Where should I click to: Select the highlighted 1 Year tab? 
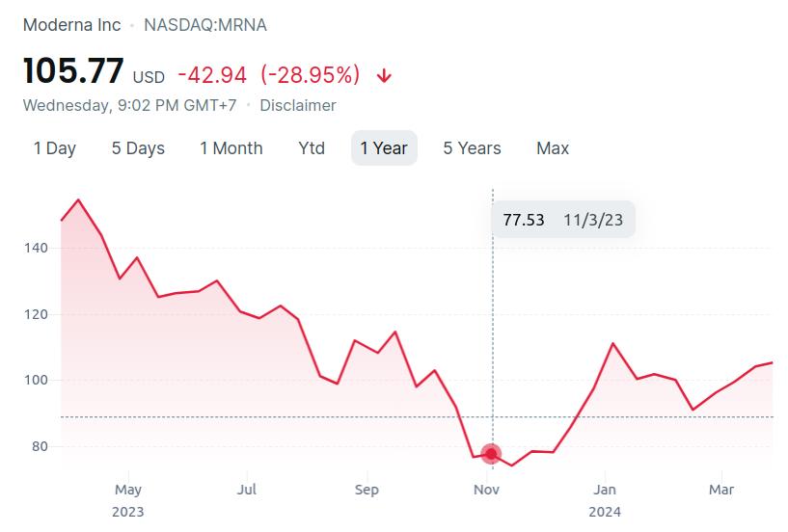click(384, 148)
